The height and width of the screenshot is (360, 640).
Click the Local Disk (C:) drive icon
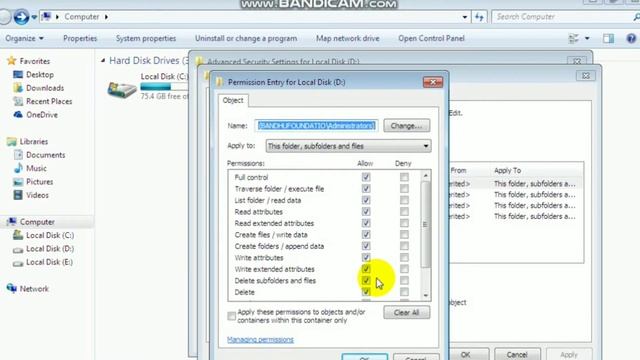point(122,89)
